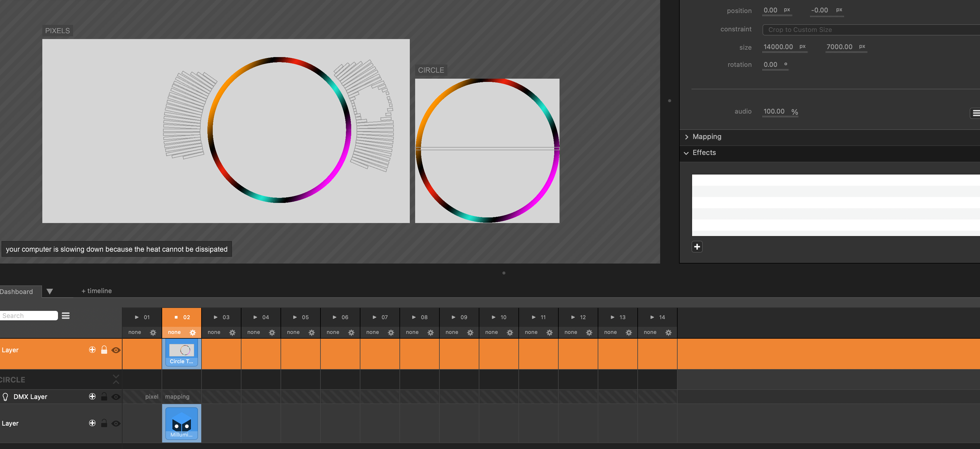980x449 pixels.
Task: Click the plus icon on the orange Layer row
Action: (x=92, y=350)
